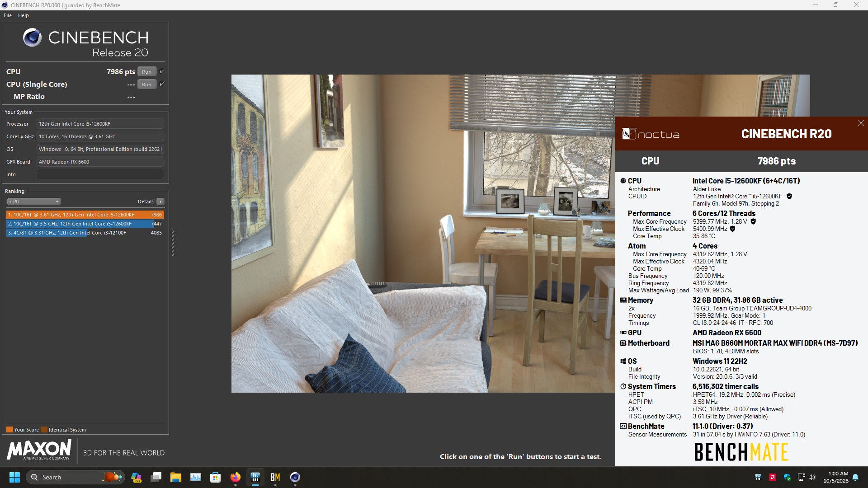Open the Help menu
The height and width of the screenshot is (488, 868).
tap(24, 15)
